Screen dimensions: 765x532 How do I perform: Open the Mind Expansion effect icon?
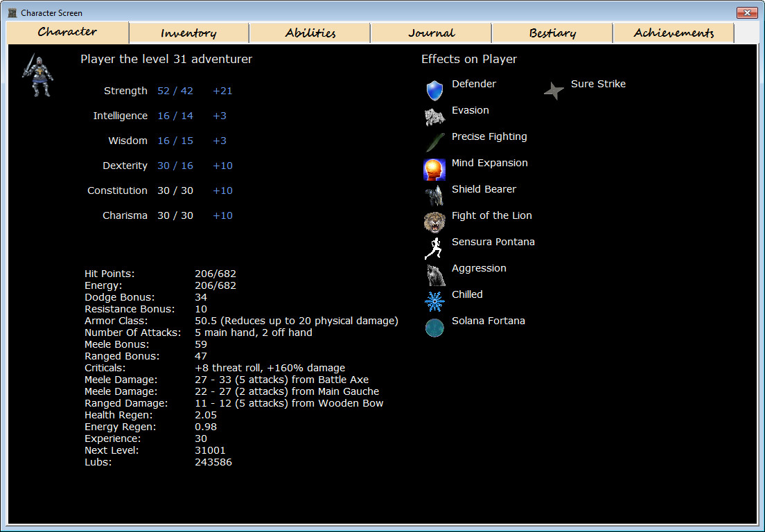point(434,168)
